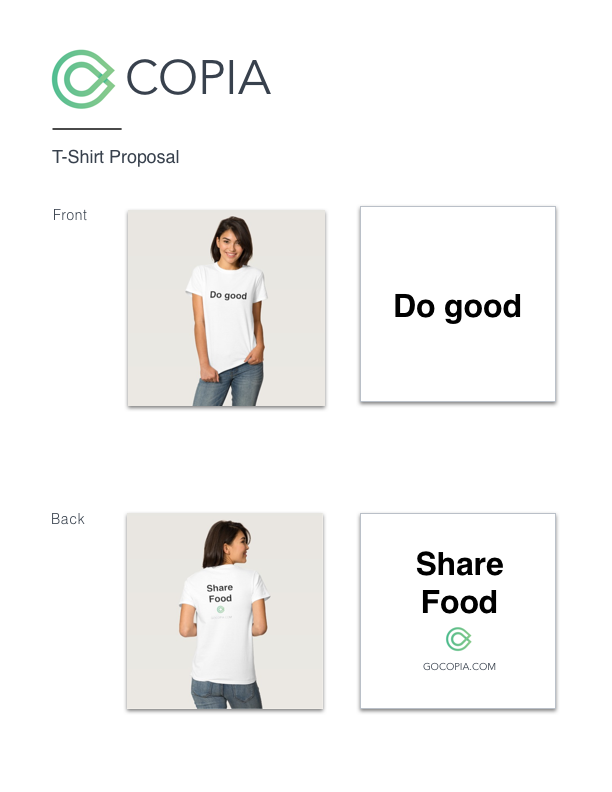Click the Back label
Screen dimensions: 612x792
[x=68, y=519]
